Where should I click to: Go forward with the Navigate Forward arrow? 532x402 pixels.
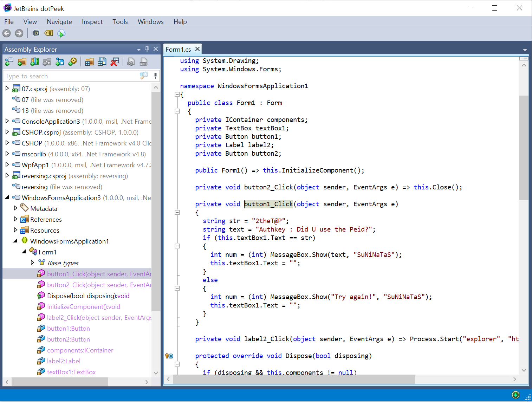[x=19, y=33]
